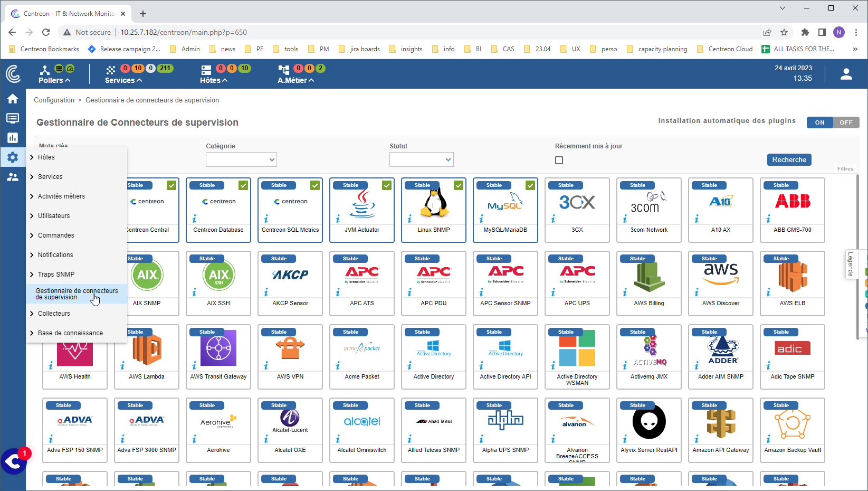Open the Monitoring sidebar icon
This screenshot has width=868, height=491.
[x=13, y=118]
